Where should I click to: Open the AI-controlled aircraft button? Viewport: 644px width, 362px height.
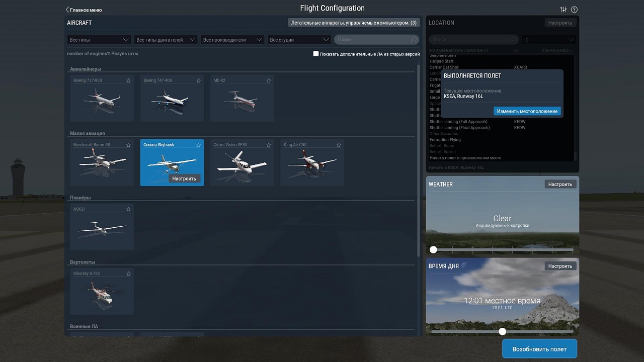click(354, 23)
